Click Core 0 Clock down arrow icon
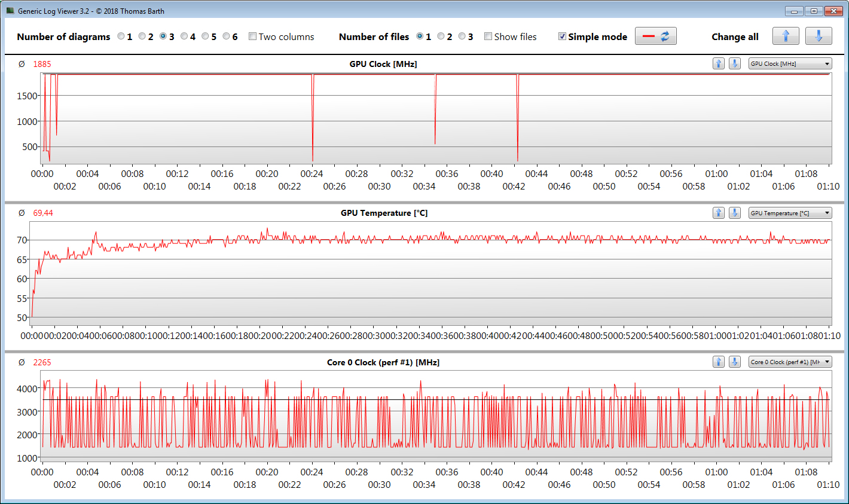This screenshot has width=849, height=504. pyautogui.click(x=735, y=362)
